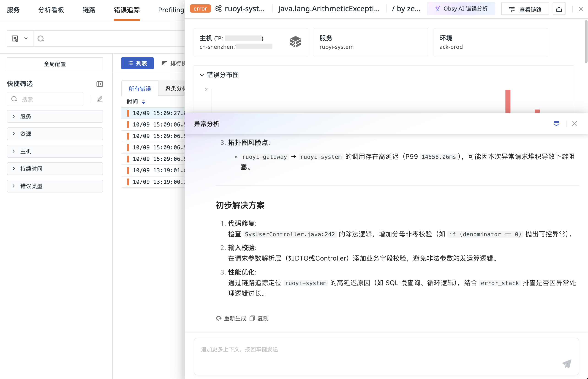Click the scroll-to-bottom icon in 异常分析 header
Screen dimensions: 588x379
pos(556,124)
